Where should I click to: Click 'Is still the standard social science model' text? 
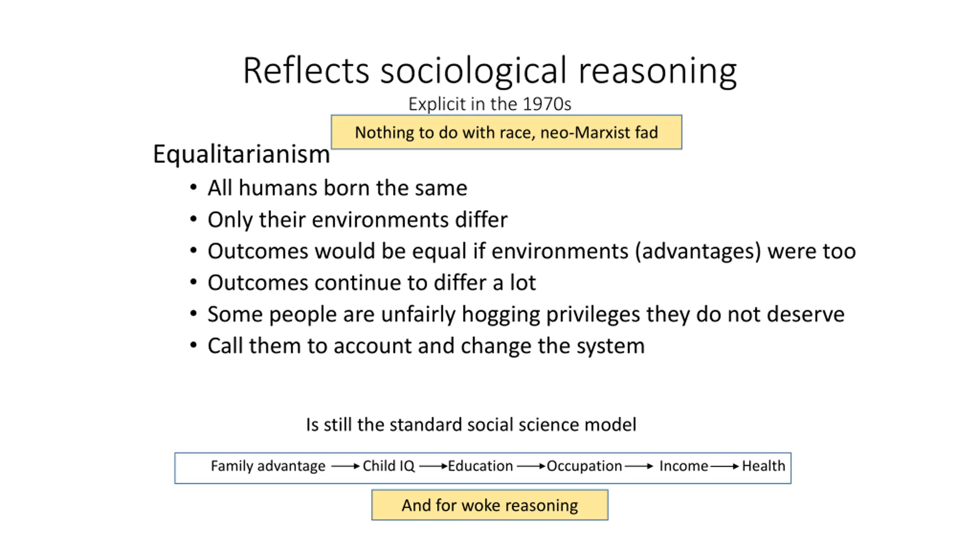pos(471,425)
